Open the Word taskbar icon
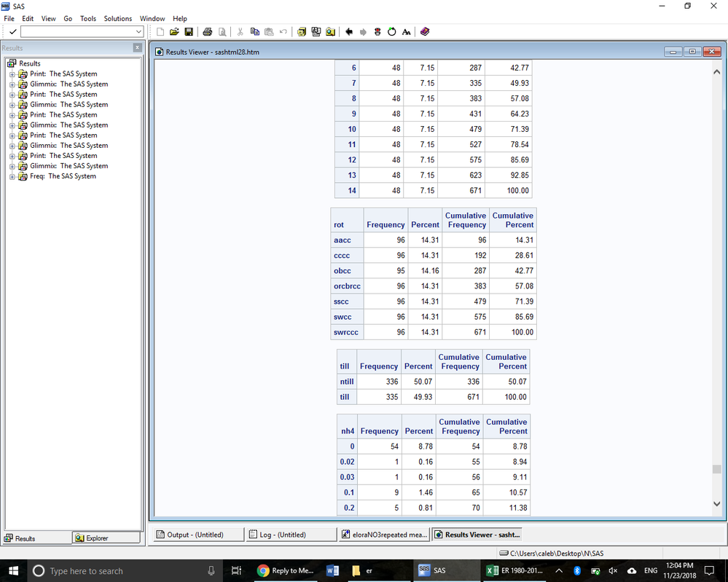The width and height of the screenshot is (728, 582). pyautogui.click(x=332, y=570)
